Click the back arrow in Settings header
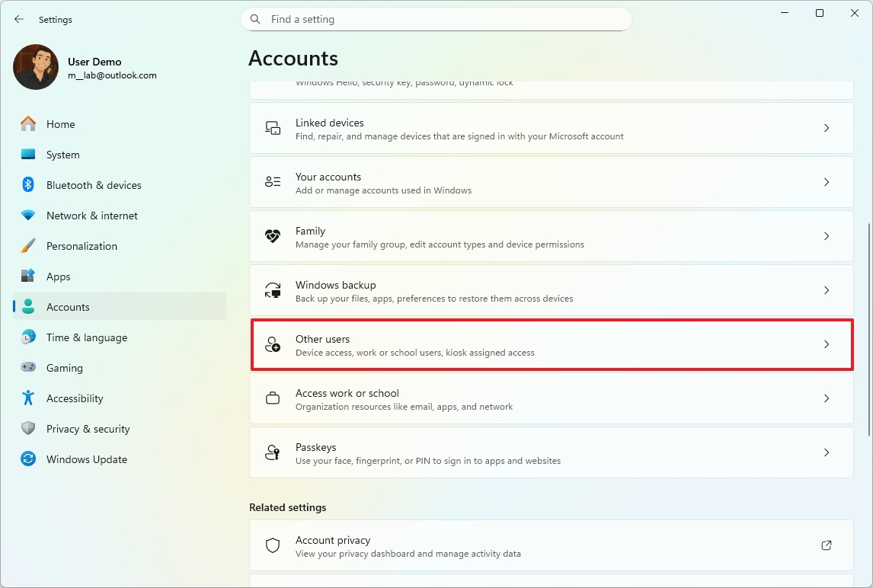The image size is (873, 588). (x=19, y=20)
